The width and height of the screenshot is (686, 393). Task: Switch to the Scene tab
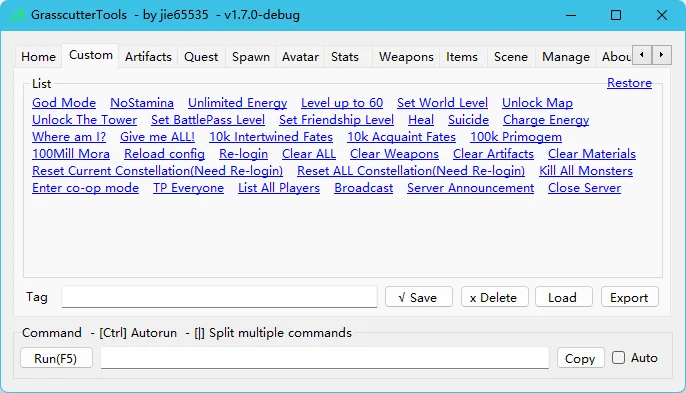pyautogui.click(x=511, y=57)
